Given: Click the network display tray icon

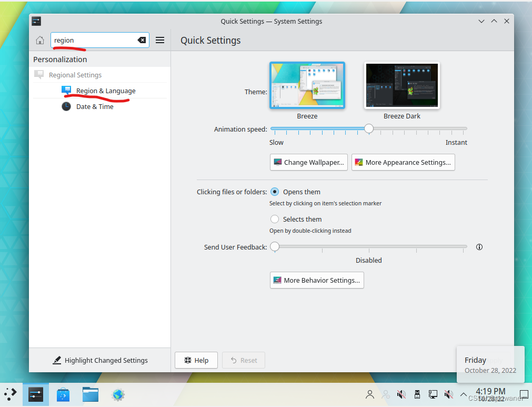Looking at the screenshot, I should tap(433, 394).
